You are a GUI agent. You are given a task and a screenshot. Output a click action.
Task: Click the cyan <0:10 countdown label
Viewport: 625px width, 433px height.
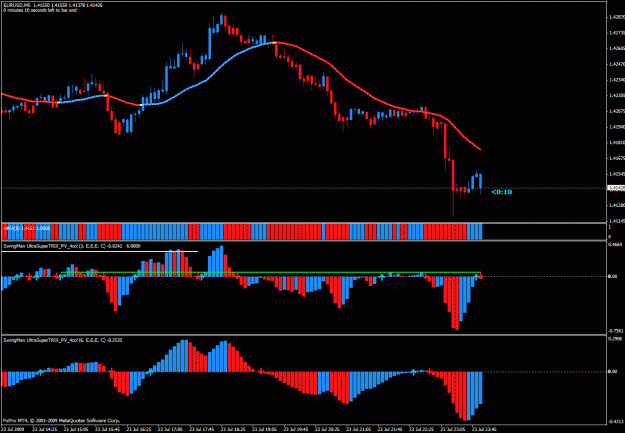click(x=502, y=192)
